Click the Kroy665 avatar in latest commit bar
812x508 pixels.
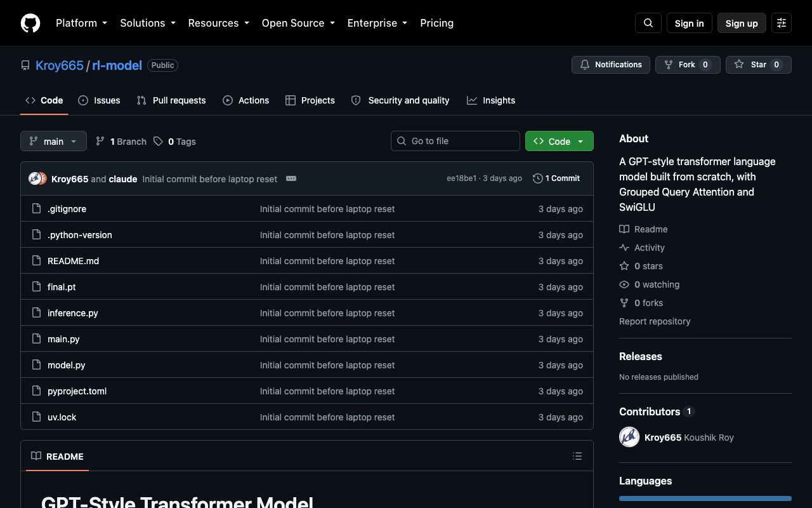[x=35, y=178]
